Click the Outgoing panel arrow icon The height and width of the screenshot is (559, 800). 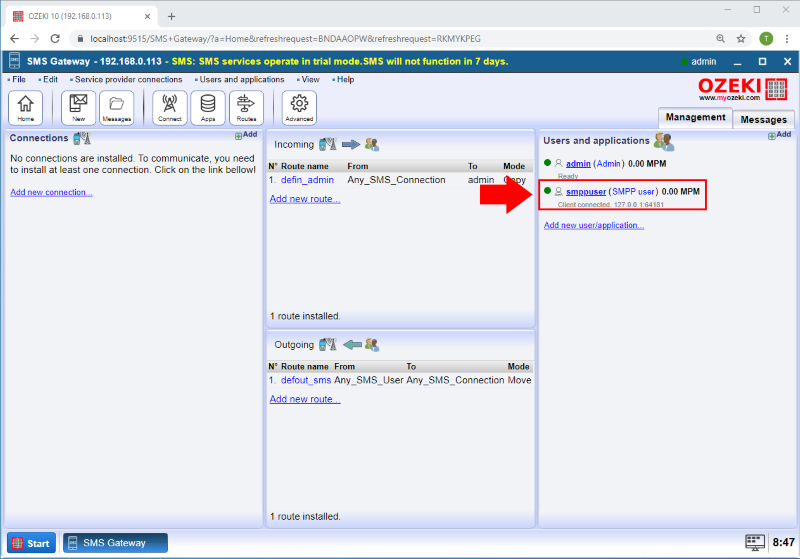click(353, 345)
